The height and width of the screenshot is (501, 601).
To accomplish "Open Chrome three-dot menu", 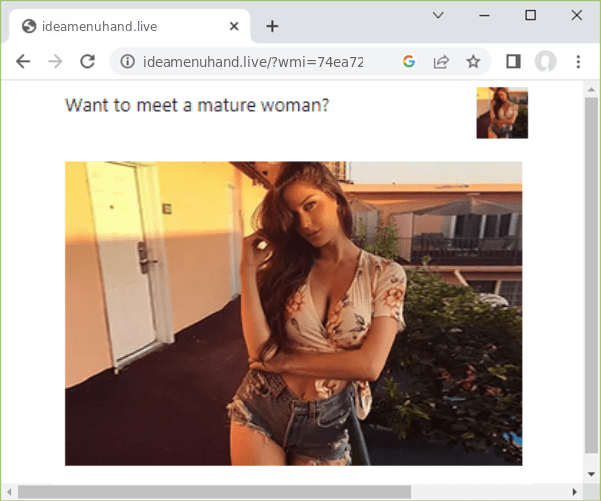I will [578, 62].
